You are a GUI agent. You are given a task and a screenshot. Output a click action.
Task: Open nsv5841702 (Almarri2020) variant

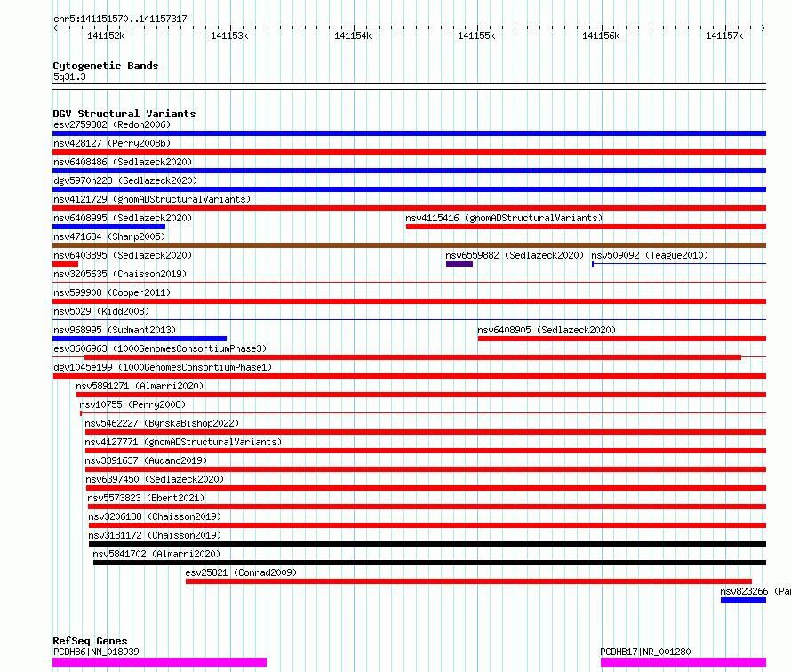coord(157,554)
